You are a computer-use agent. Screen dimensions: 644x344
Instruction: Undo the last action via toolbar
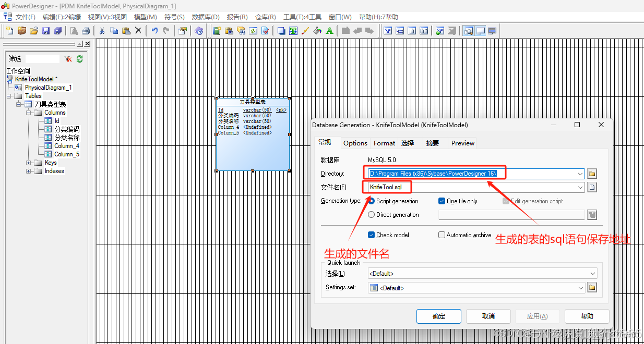tap(154, 31)
